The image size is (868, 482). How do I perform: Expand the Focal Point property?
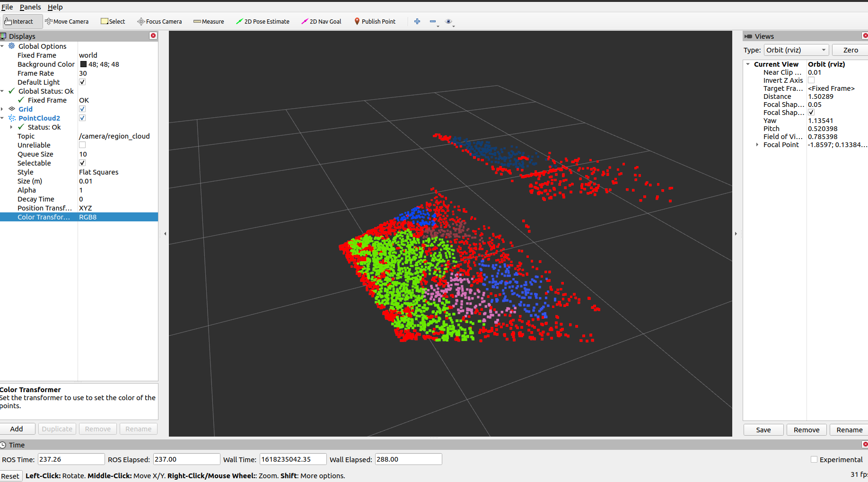click(x=757, y=145)
